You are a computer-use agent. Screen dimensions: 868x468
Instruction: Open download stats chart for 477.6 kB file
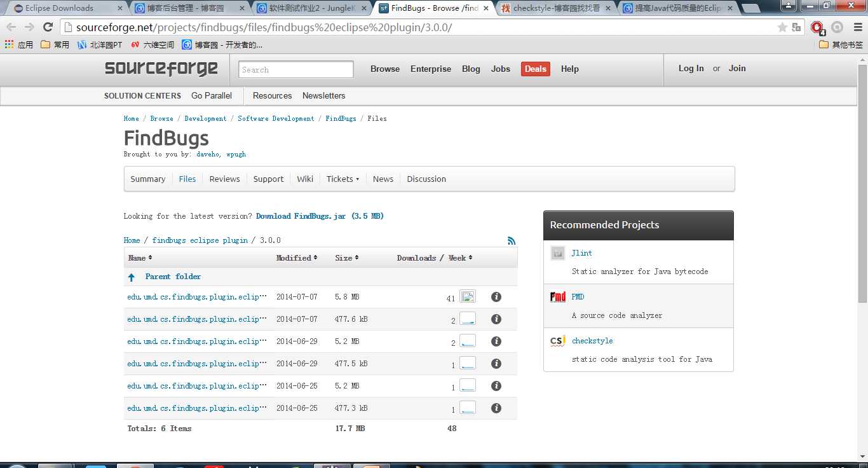pos(468,319)
